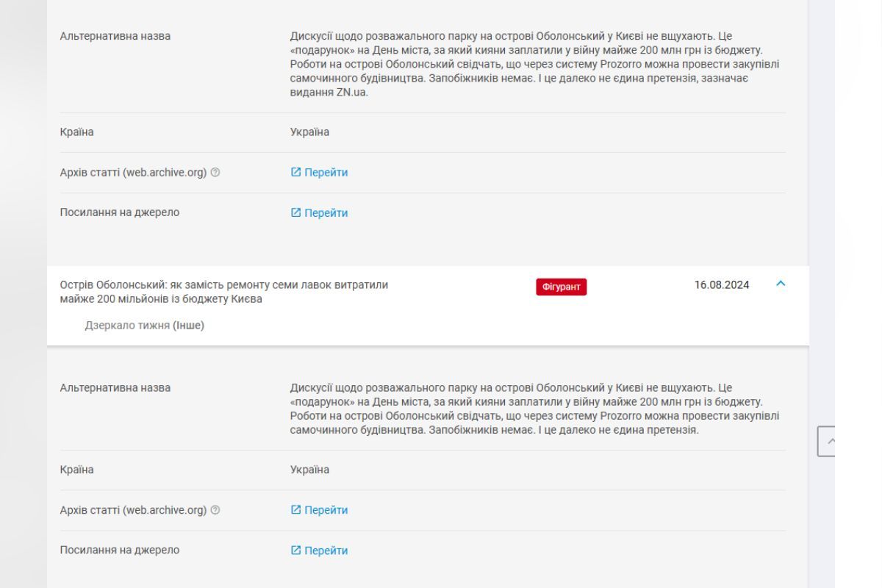Select the "Острів Оболонський" article title
882x588 pixels.
(224, 292)
